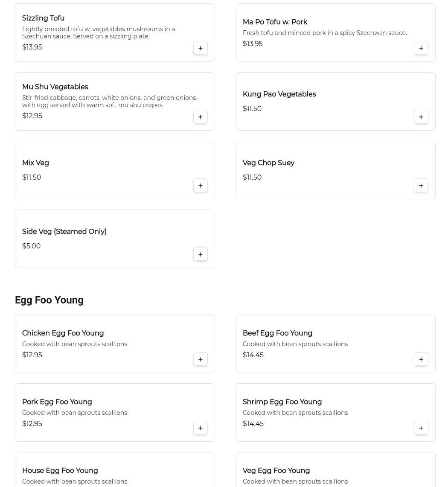448x487 pixels.
Task: Add Side Veg (Steamed Only) item
Action: click(201, 254)
